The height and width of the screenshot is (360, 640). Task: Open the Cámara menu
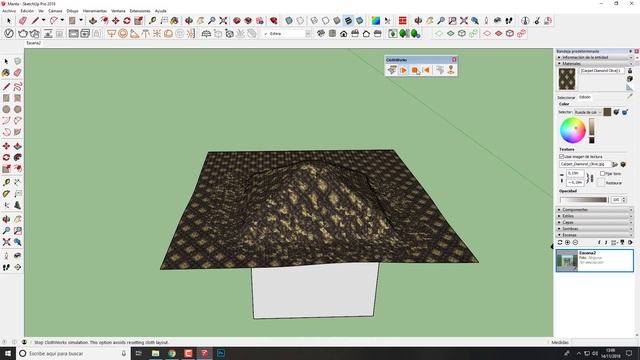click(x=55, y=11)
